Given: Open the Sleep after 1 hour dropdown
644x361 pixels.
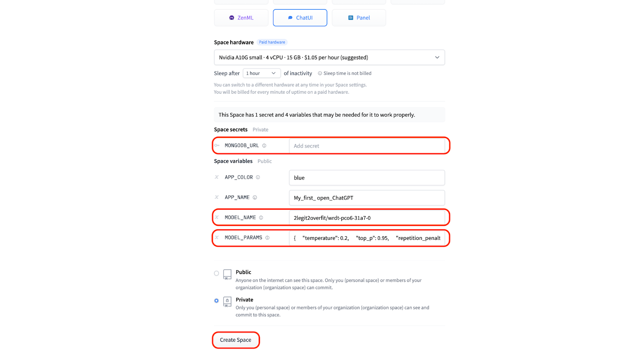Looking at the screenshot, I should pyautogui.click(x=261, y=73).
